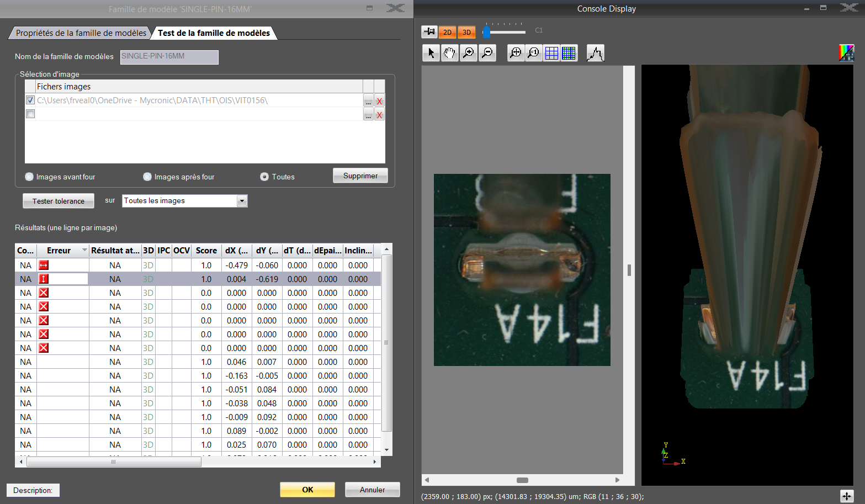Viewport: 865px width, 504px height.
Task: Click the model family name field
Action: click(x=169, y=57)
